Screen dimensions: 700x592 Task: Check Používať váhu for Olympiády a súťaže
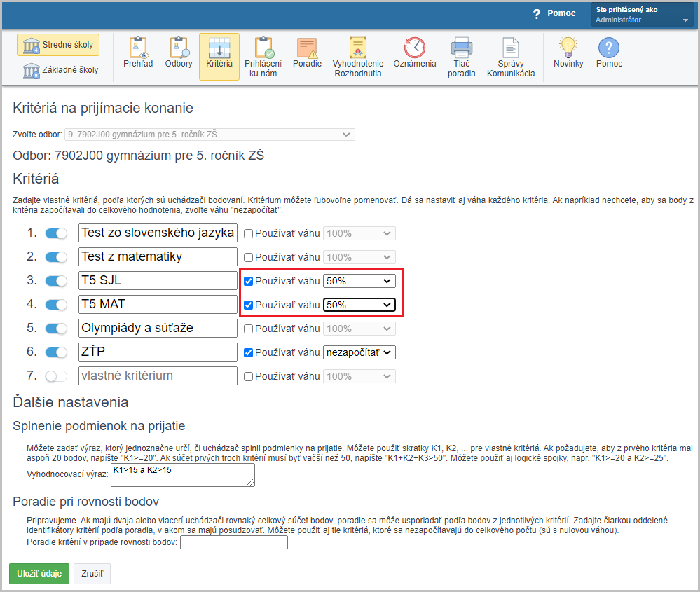pyautogui.click(x=248, y=329)
